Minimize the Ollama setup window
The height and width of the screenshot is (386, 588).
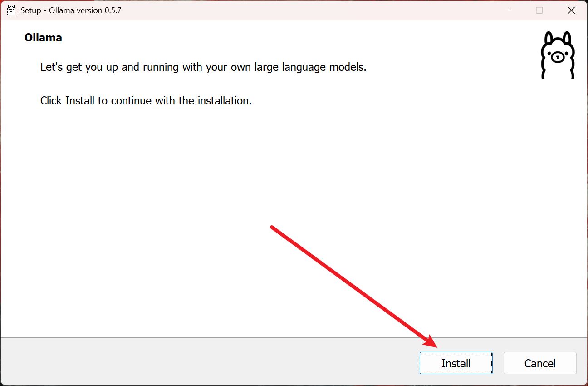coord(507,10)
